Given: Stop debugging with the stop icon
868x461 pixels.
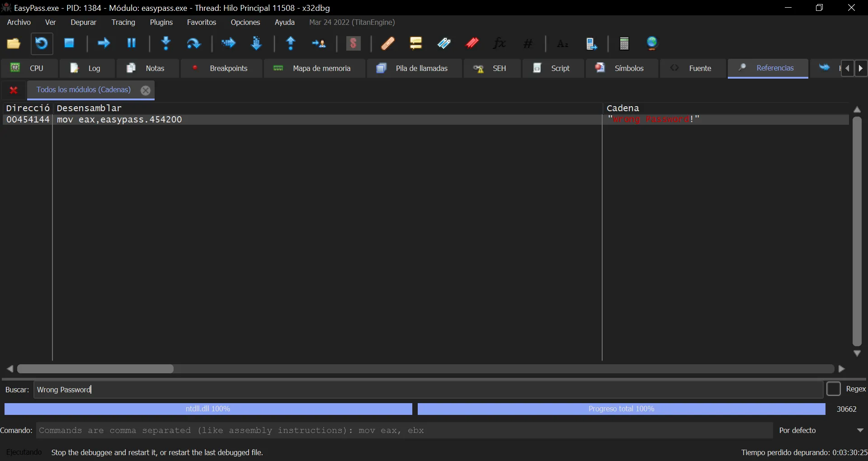Looking at the screenshot, I should 69,43.
